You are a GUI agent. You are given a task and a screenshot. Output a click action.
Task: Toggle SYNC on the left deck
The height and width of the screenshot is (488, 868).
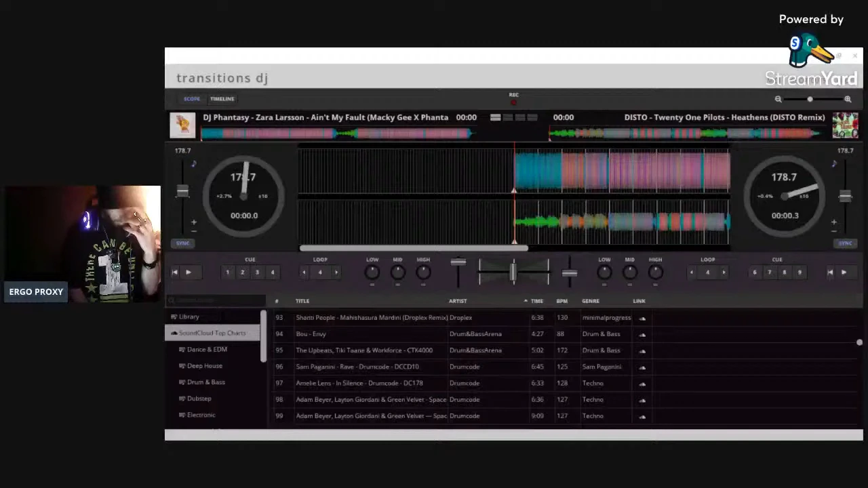pyautogui.click(x=182, y=243)
